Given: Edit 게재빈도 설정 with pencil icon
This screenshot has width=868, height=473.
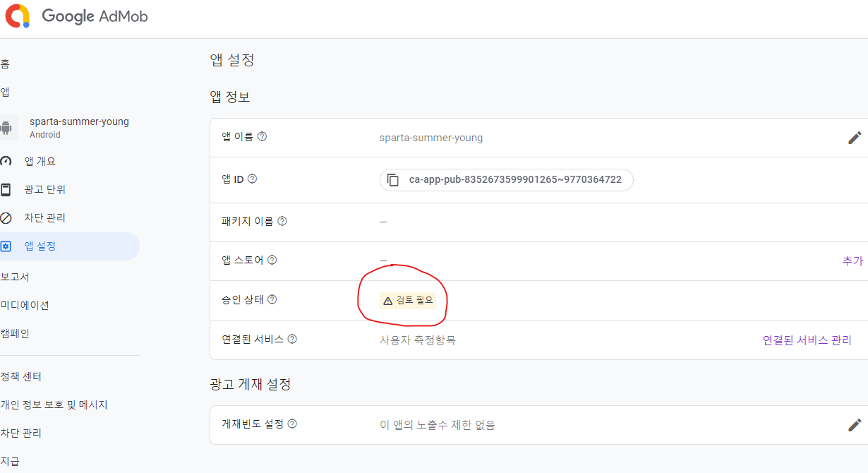Looking at the screenshot, I should [855, 425].
